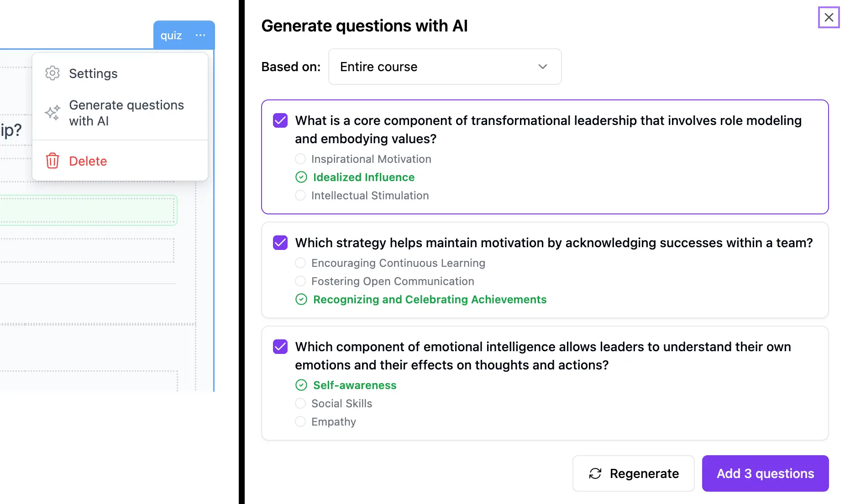The height and width of the screenshot is (504, 845).
Task: Open the Entire course dropdown
Action: coord(444,67)
